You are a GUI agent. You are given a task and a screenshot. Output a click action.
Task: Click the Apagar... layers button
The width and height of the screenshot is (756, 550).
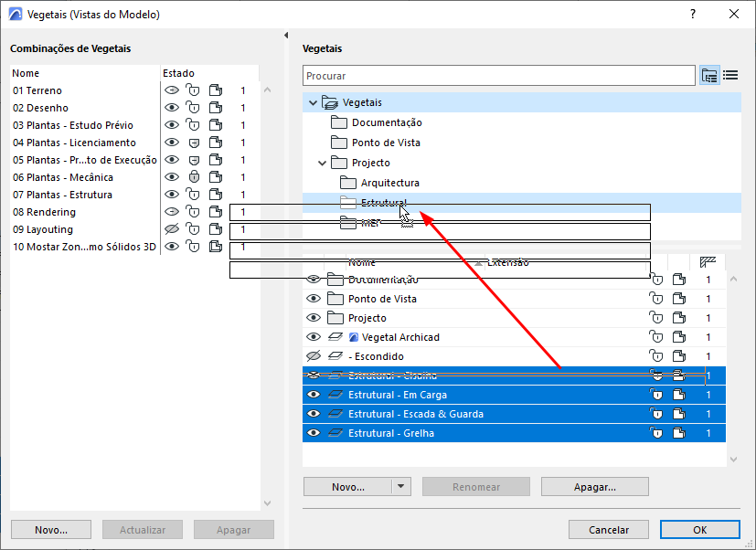pyautogui.click(x=594, y=487)
